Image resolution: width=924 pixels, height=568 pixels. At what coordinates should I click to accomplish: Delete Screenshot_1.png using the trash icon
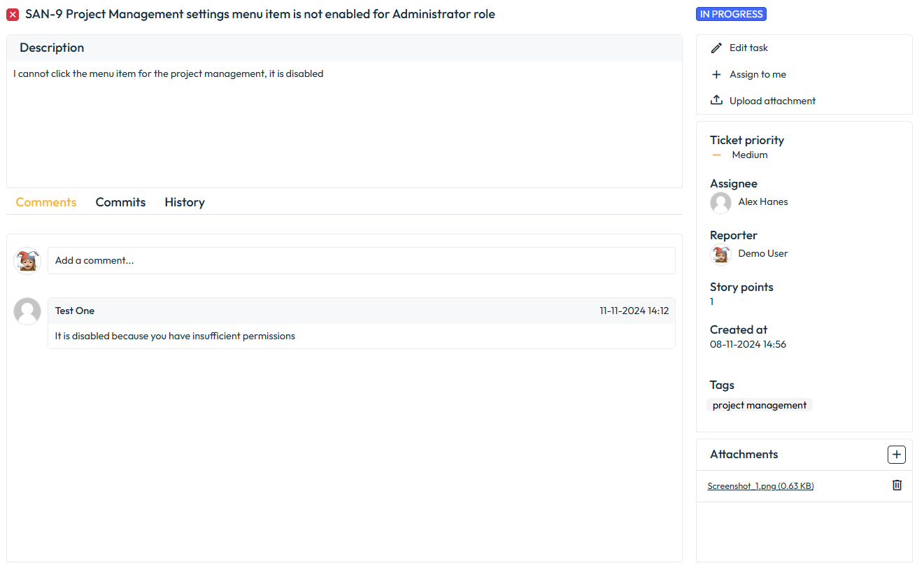[897, 485]
